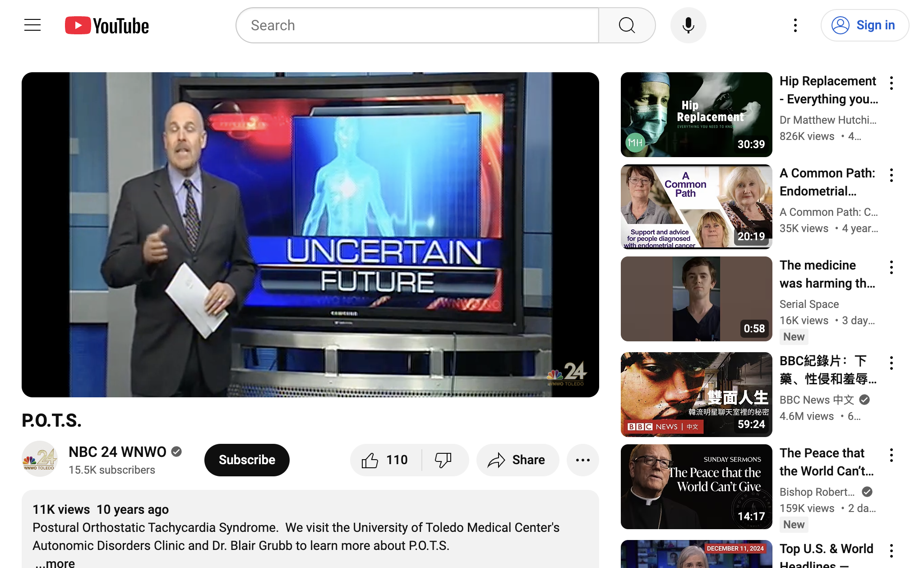Open A Common Path: Endometrial title
Viewport: 924px width, 568px height.
pos(827,182)
